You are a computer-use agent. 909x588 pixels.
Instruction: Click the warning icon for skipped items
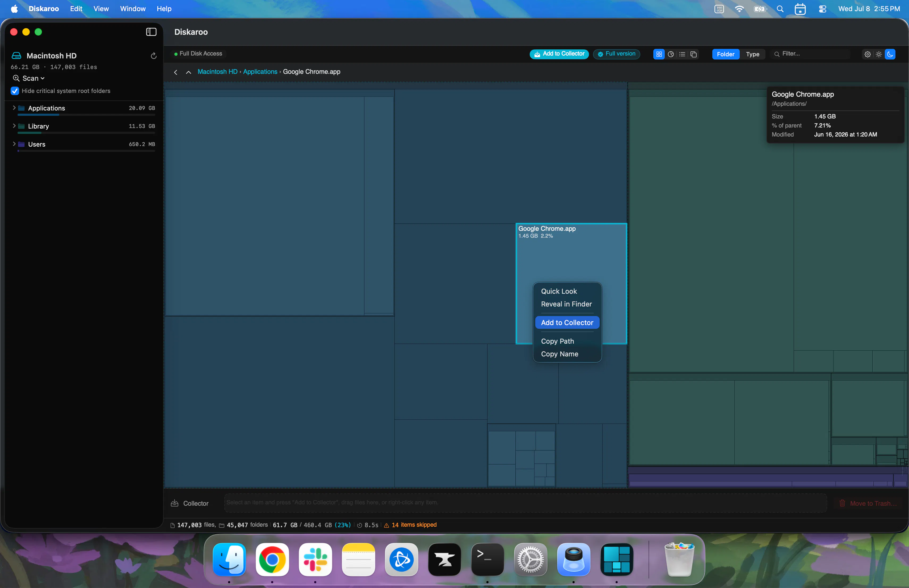386,525
